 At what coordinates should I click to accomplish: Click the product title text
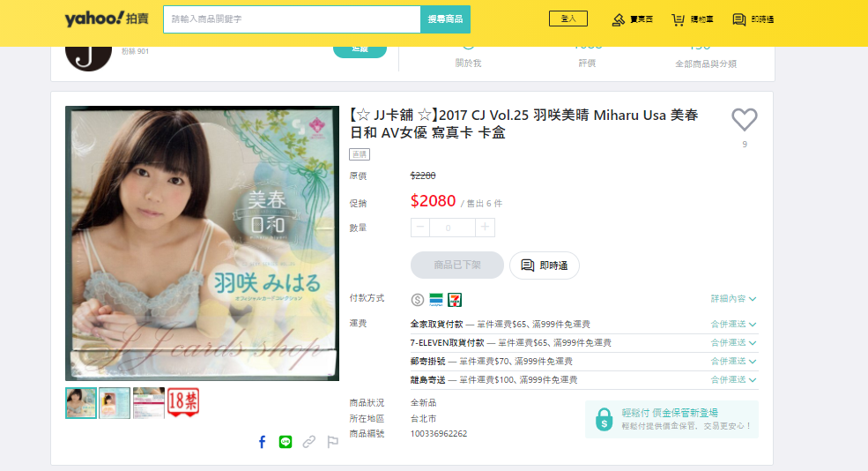(x=523, y=123)
